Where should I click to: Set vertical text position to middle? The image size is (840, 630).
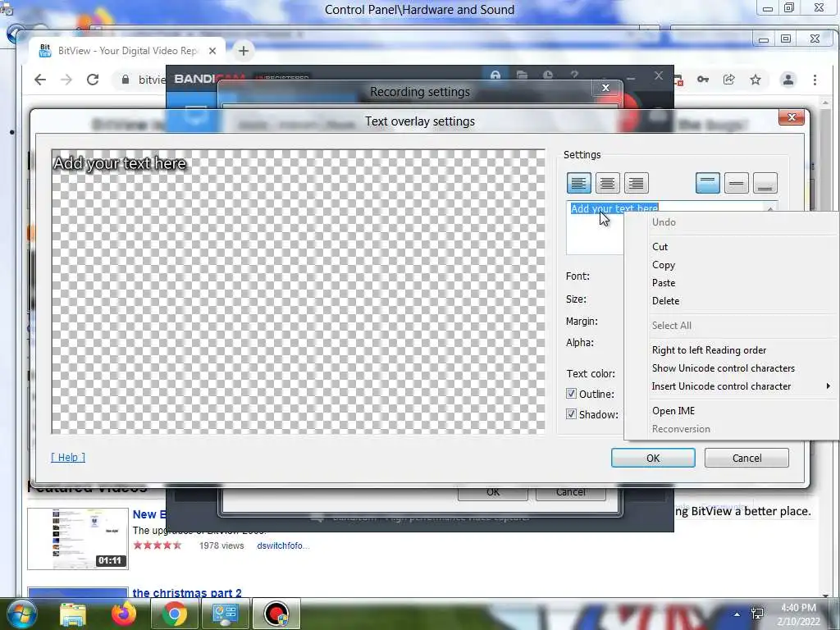[736, 183]
